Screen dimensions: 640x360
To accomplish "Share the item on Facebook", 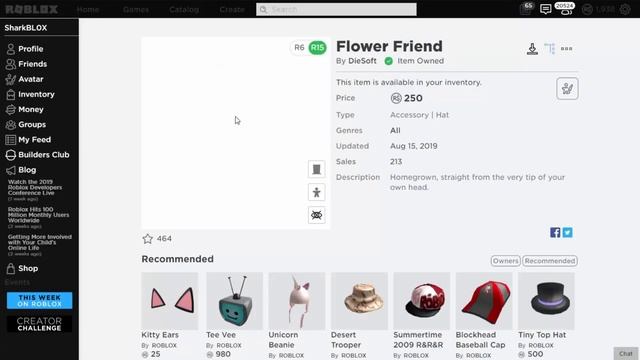I will point(555,232).
